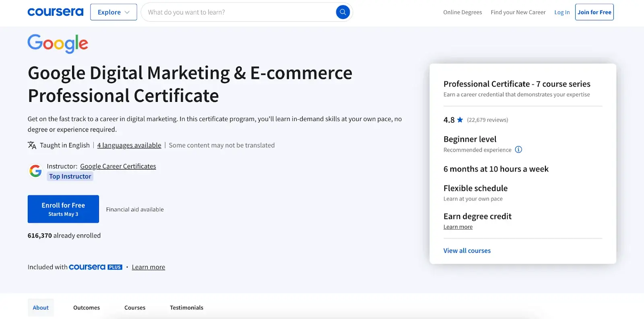Open View all courses link
Viewport: 644px width, 319px height.
click(467, 251)
